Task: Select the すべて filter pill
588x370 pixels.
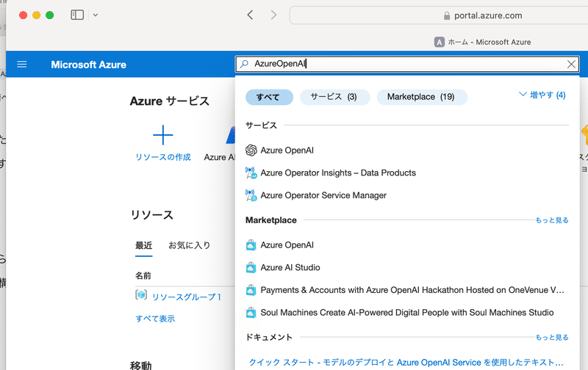Action: point(269,98)
